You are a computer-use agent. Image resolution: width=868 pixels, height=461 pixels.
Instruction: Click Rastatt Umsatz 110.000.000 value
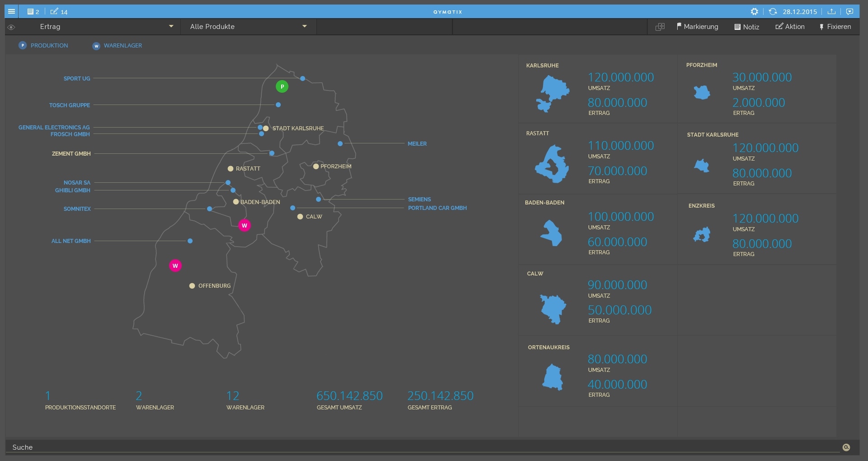click(621, 146)
